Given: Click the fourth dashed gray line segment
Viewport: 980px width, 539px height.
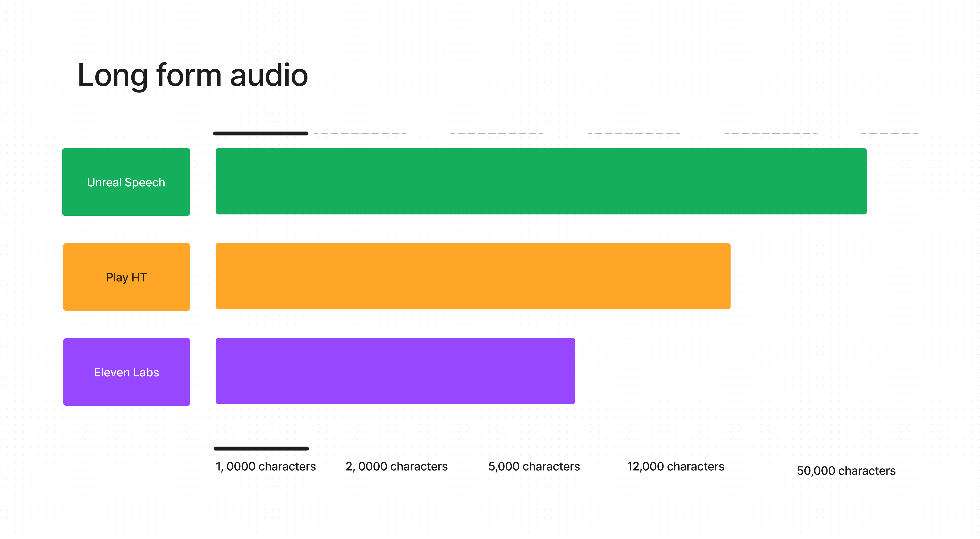Looking at the screenshot, I should click(771, 133).
